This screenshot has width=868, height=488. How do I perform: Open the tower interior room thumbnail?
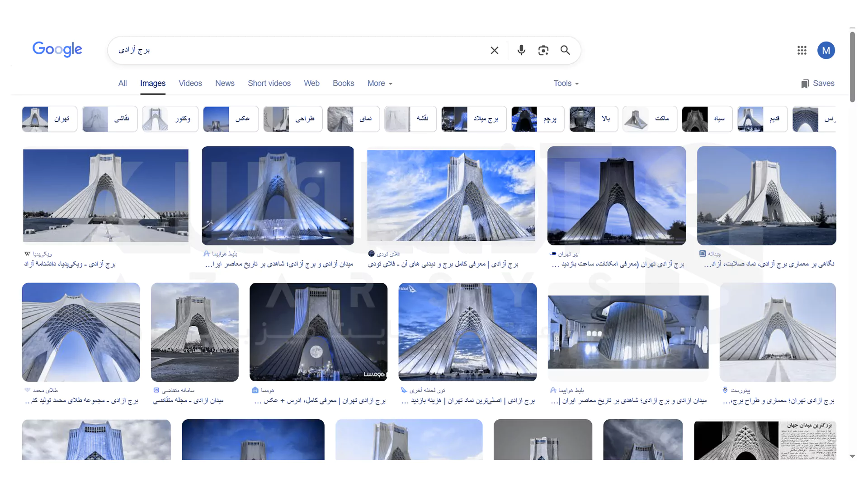click(x=628, y=332)
